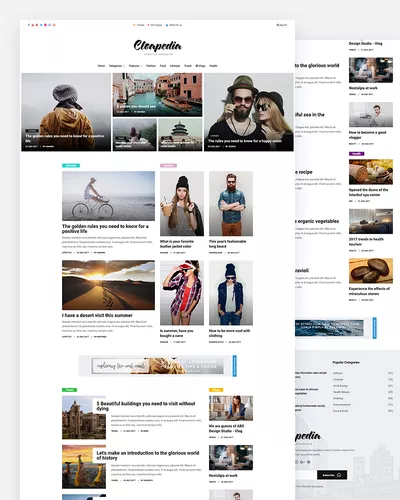Screen dimensions: 400x500
Task: Open 'I have a desert visit this summer'
Action: click(97, 315)
